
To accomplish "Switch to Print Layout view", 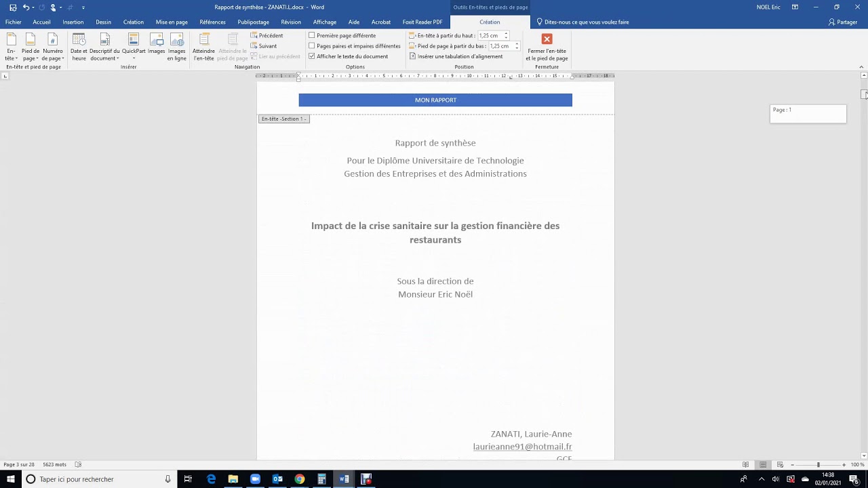I will tap(763, 464).
